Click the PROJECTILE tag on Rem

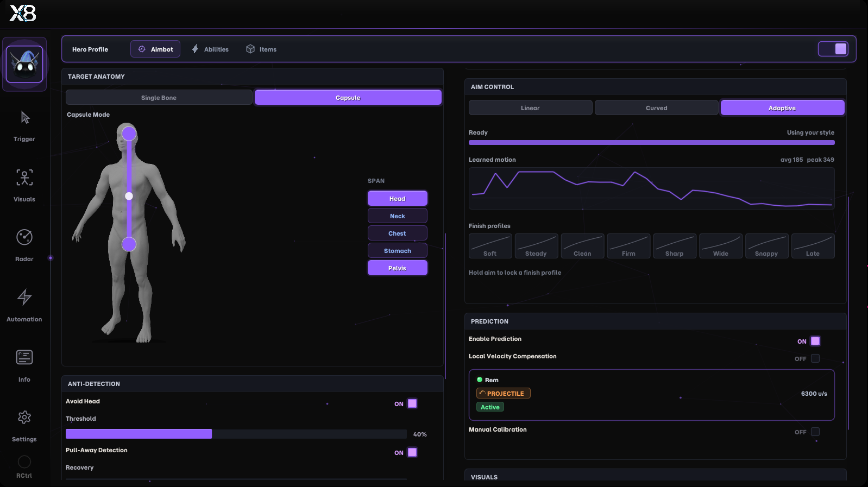click(x=504, y=393)
